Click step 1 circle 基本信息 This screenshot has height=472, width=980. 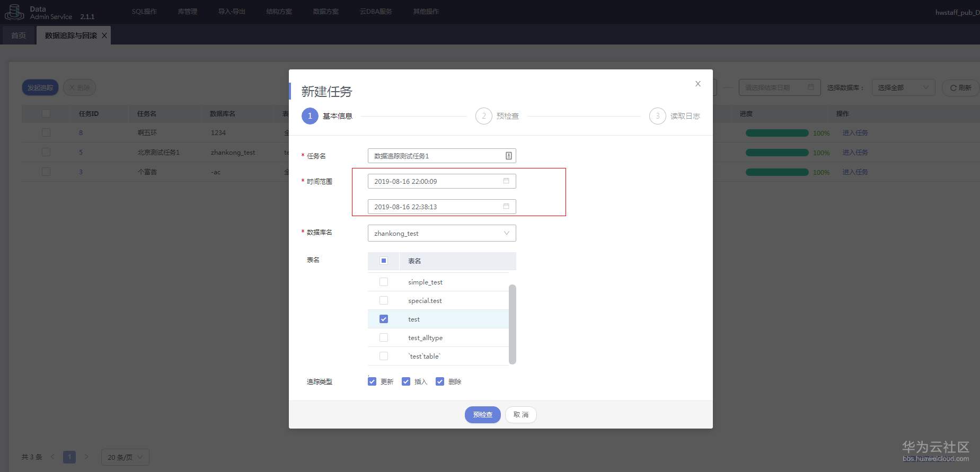[310, 116]
